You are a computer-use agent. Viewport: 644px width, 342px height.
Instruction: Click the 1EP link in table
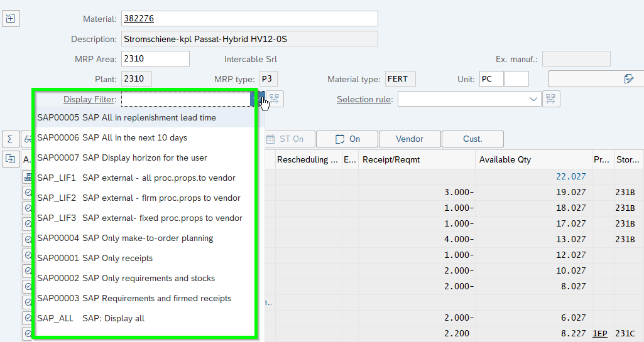600,333
